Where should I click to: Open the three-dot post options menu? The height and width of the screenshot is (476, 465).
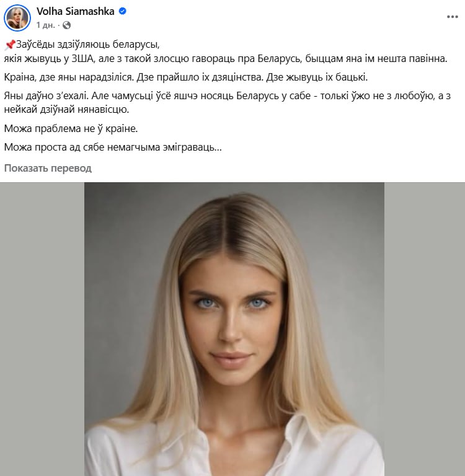[x=452, y=17]
